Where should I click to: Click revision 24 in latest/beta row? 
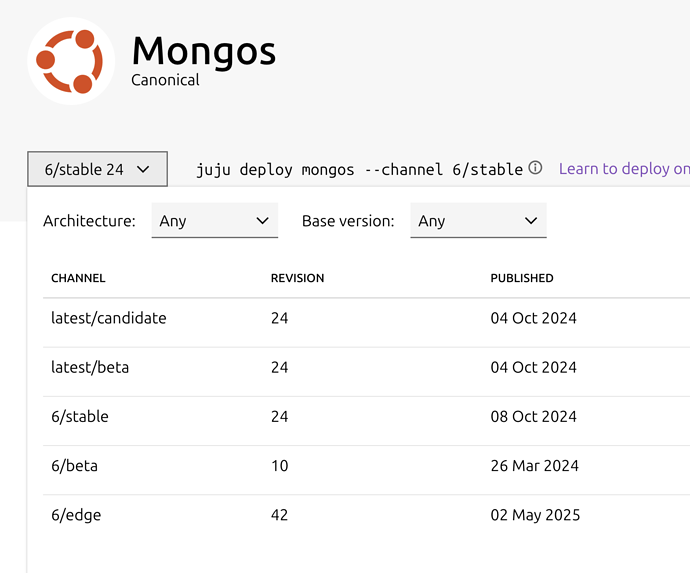pyautogui.click(x=279, y=367)
